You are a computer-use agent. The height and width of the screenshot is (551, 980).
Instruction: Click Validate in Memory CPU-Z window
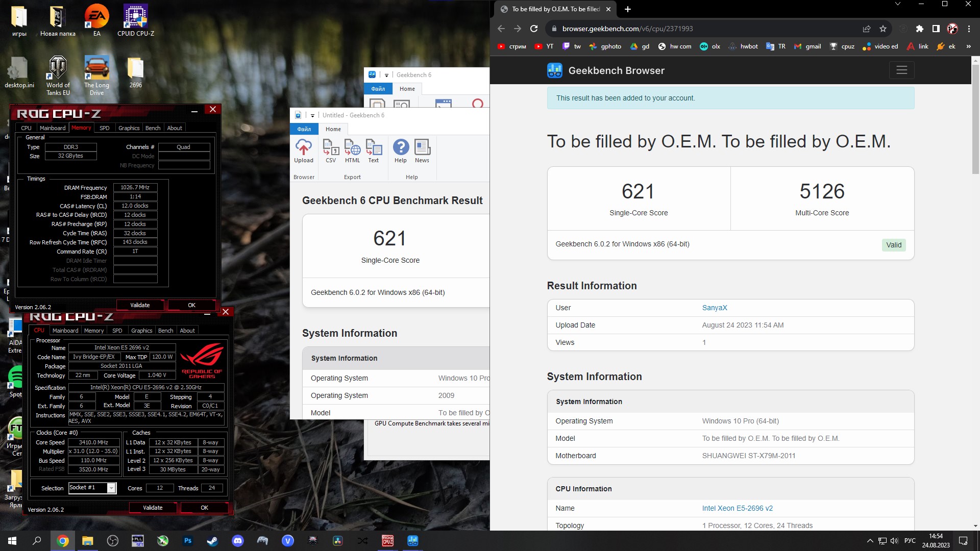tap(140, 305)
